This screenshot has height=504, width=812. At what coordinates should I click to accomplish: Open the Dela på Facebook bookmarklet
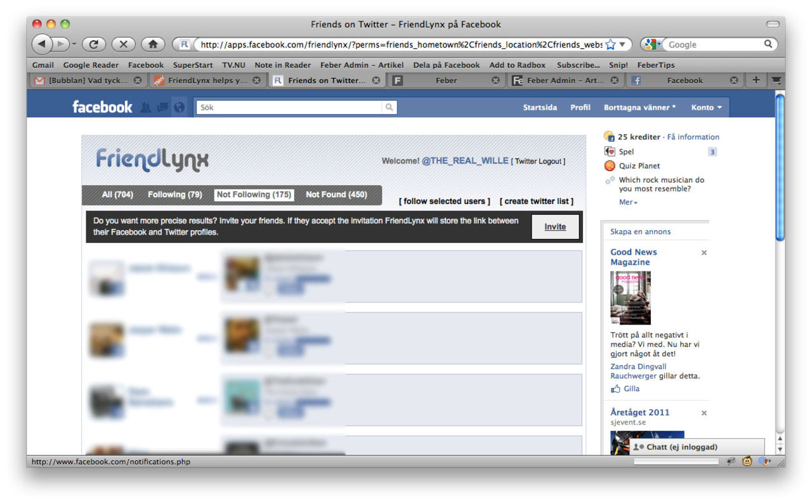pos(447,65)
